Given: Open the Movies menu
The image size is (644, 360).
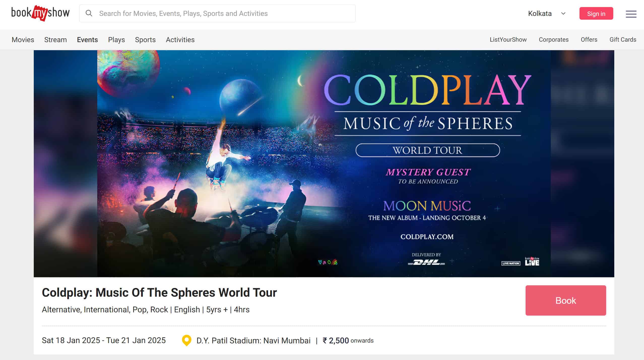Looking at the screenshot, I should pyautogui.click(x=23, y=40).
